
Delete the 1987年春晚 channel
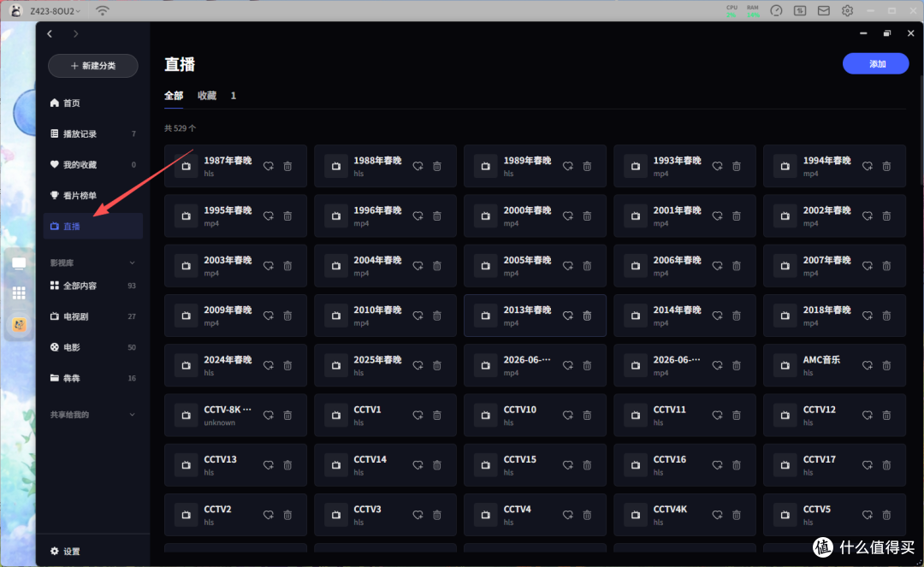[287, 167]
